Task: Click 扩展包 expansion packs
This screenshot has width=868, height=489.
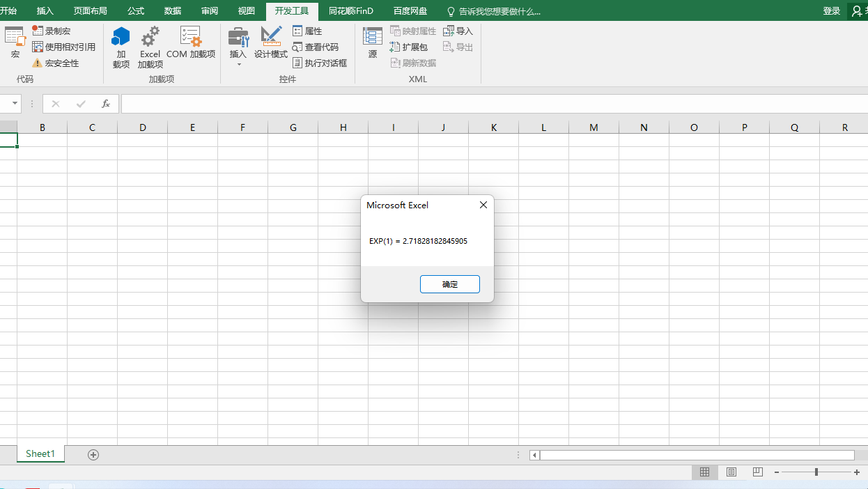Action: click(409, 47)
